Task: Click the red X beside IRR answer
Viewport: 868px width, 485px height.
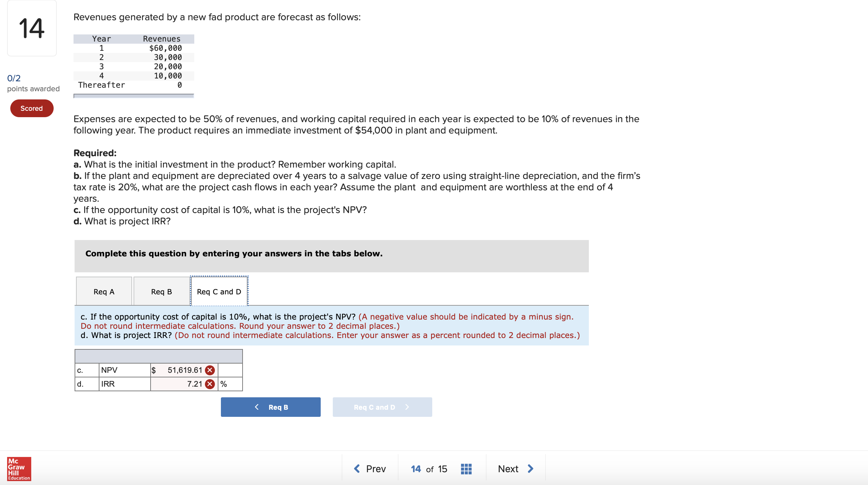Action: [210, 384]
